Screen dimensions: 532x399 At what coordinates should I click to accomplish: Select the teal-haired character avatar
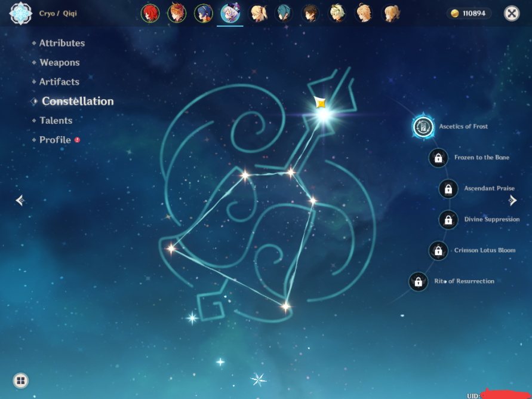(x=284, y=14)
